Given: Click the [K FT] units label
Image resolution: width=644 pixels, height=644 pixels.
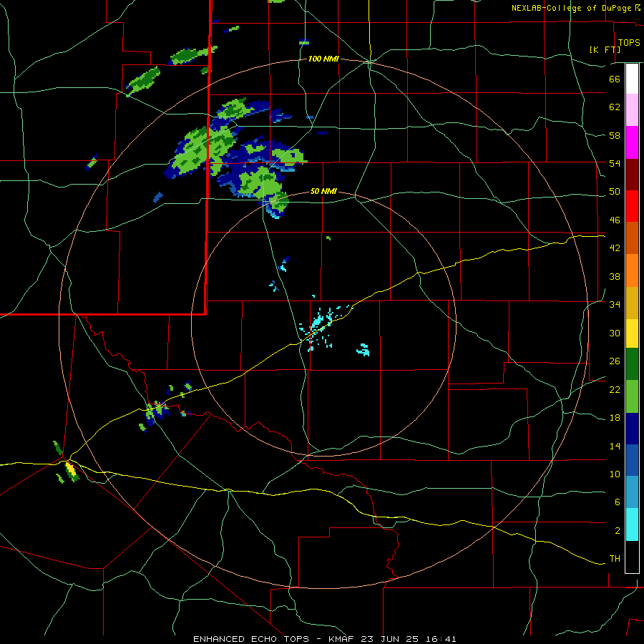Looking at the screenshot, I should coord(605,49).
